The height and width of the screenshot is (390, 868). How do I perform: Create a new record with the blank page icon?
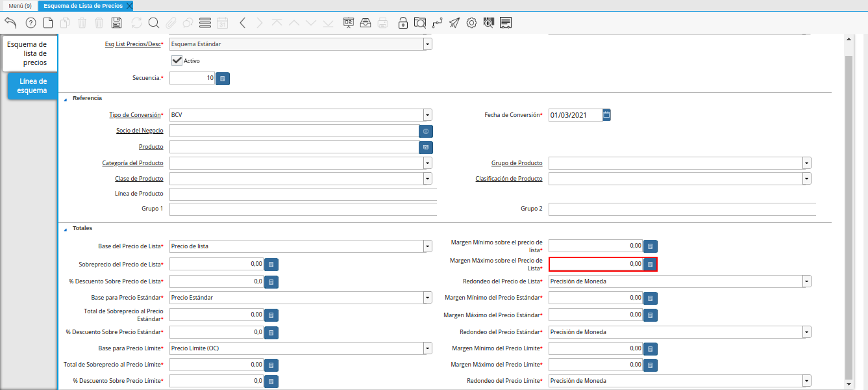[x=48, y=23]
